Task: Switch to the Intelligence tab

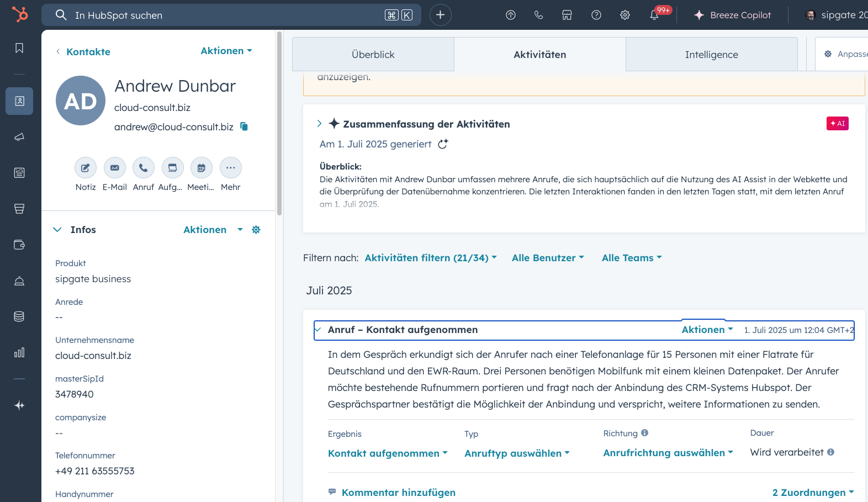Action: [711, 54]
